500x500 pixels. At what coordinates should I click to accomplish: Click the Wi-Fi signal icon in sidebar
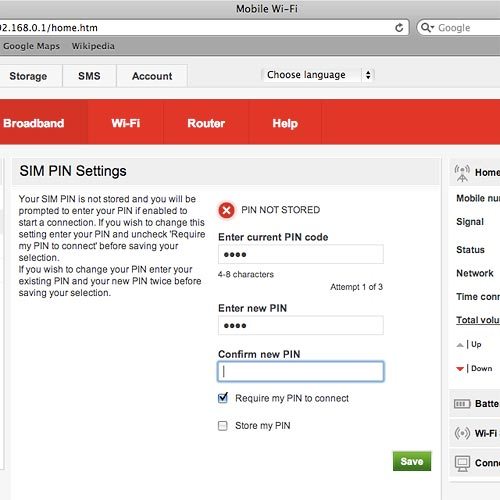pos(462,433)
